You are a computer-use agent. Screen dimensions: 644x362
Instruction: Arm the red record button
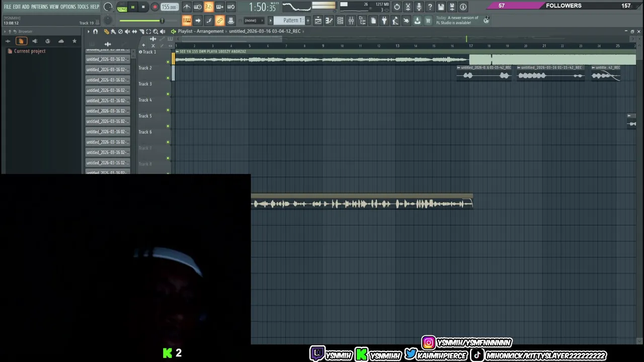[154, 7]
